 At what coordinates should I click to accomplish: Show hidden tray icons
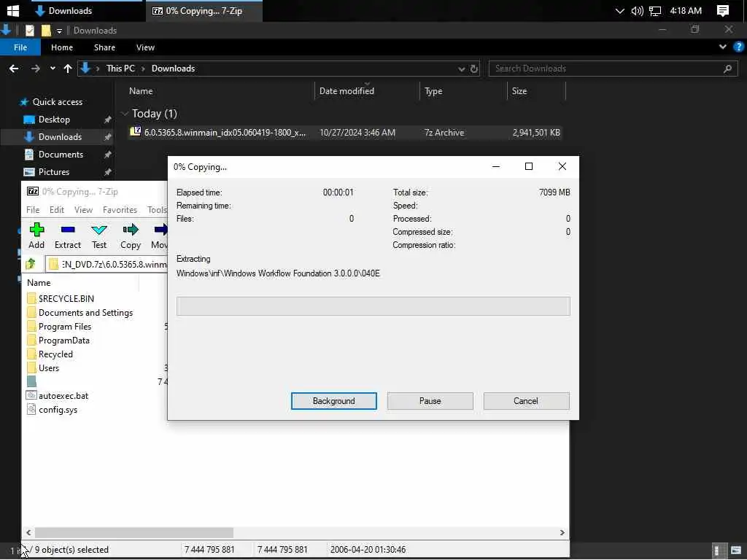click(x=619, y=10)
